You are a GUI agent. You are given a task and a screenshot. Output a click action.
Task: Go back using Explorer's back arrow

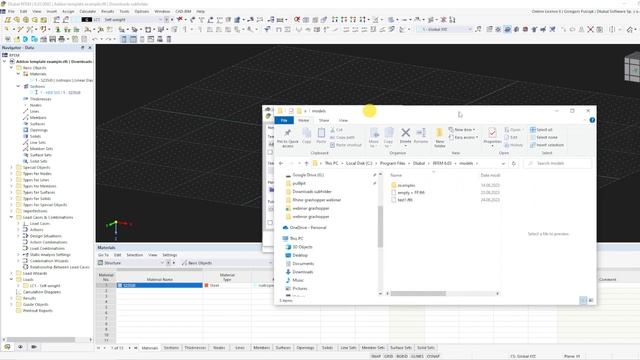(x=281, y=163)
